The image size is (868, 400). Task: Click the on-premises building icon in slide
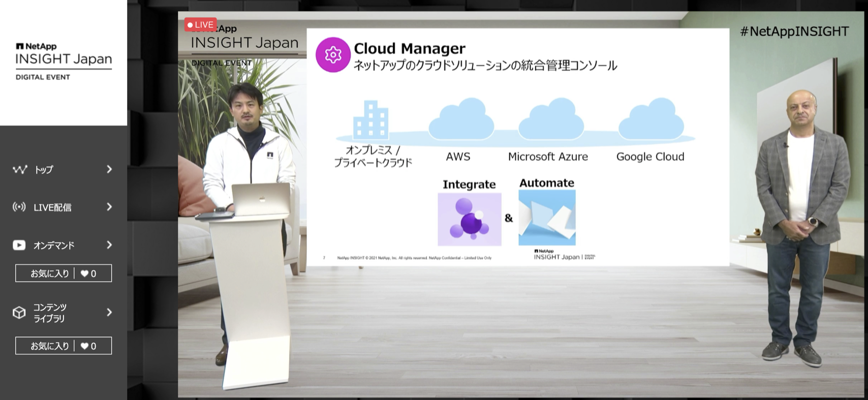[370, 120]
